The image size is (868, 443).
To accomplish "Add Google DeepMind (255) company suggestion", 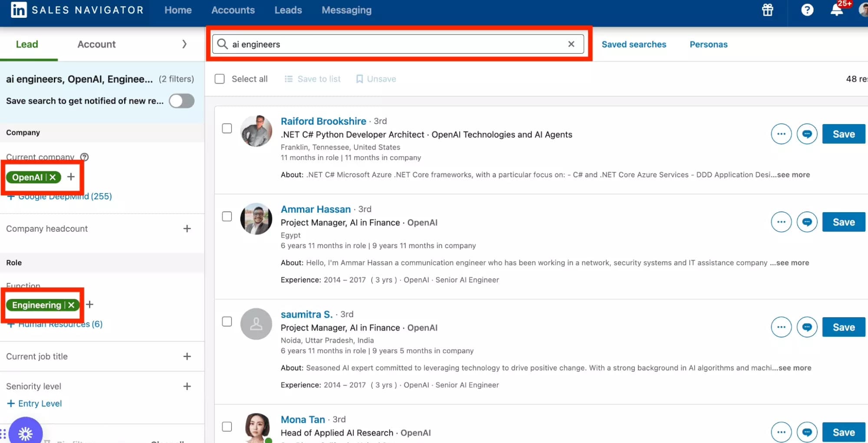I will (x=59, y=196).
